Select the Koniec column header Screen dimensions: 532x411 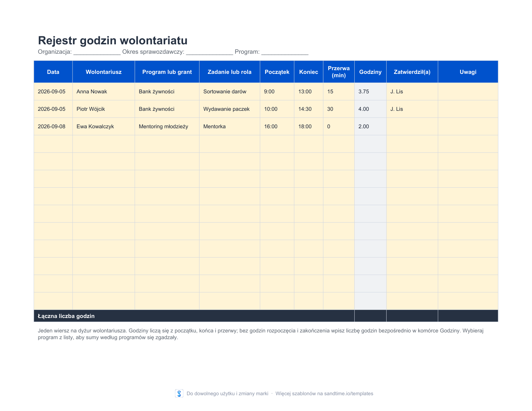[309, 72]
